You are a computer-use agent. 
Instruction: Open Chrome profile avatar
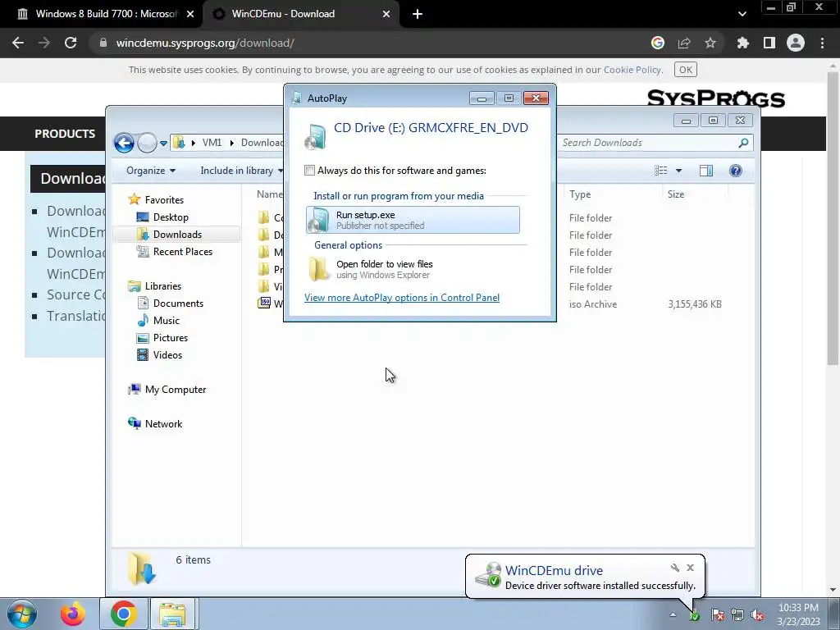point(796,43)
